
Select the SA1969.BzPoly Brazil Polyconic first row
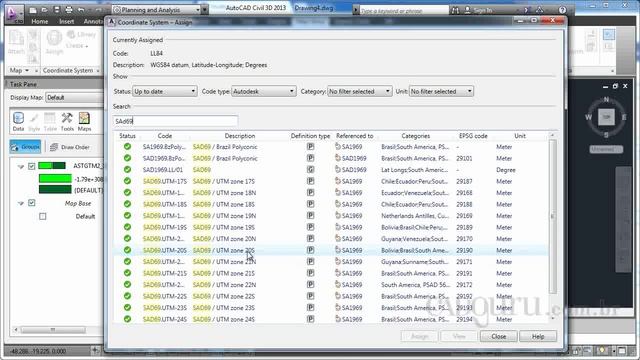pos(331,147)
